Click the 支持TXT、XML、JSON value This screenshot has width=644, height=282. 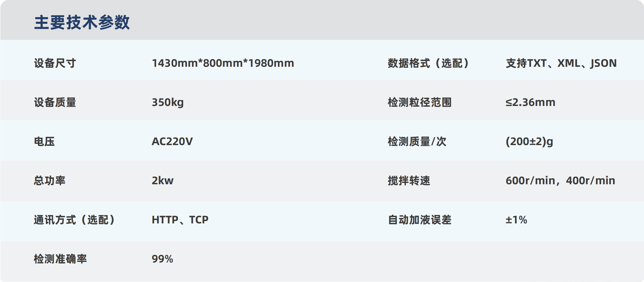561,63
